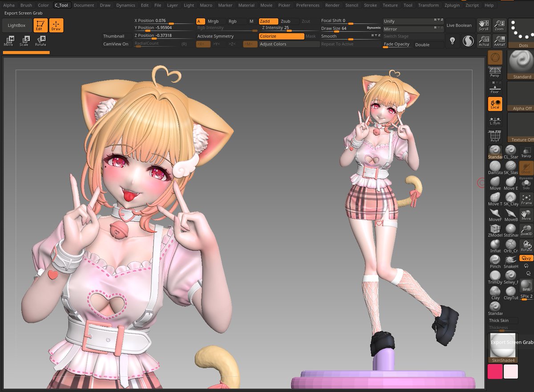Toggle XYZ rotation mode
Viewport: 534px width, 392px height.
coord(526,258)
